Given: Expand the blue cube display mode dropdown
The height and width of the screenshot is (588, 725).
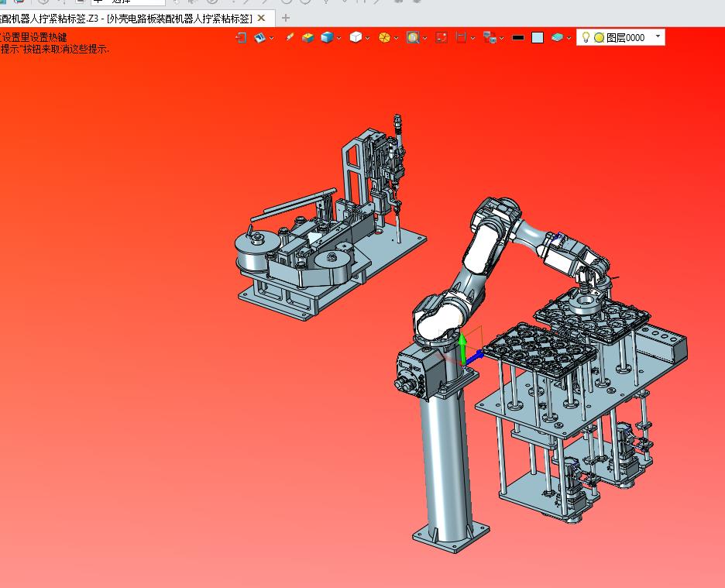Looking at the screenshot, I should click(x=339, y=38).
